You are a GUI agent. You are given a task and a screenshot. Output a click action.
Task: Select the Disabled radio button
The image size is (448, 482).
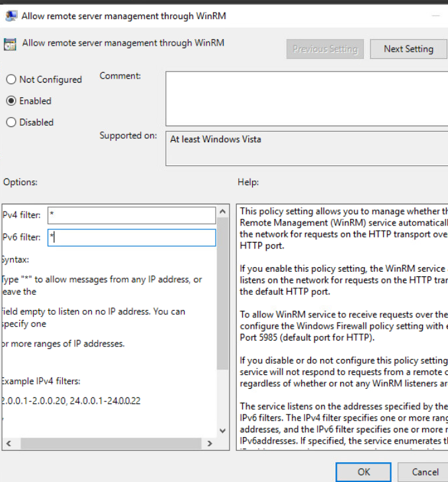pyautogui.click(x=11, y=122)
